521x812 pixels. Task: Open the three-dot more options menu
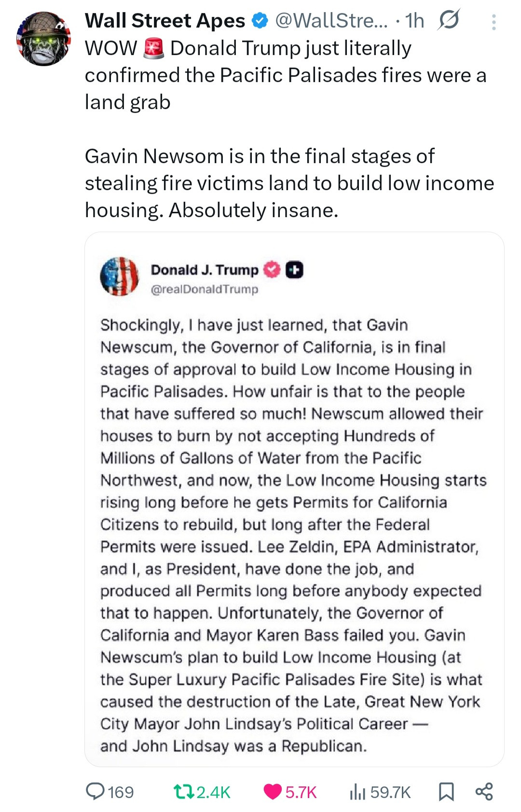point(494,22)
